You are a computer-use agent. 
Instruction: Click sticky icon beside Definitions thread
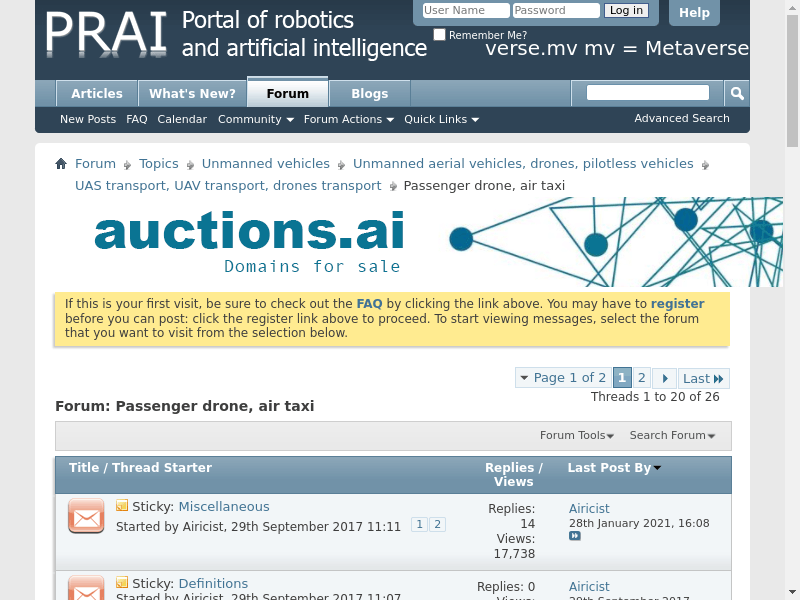click(122, 582)
